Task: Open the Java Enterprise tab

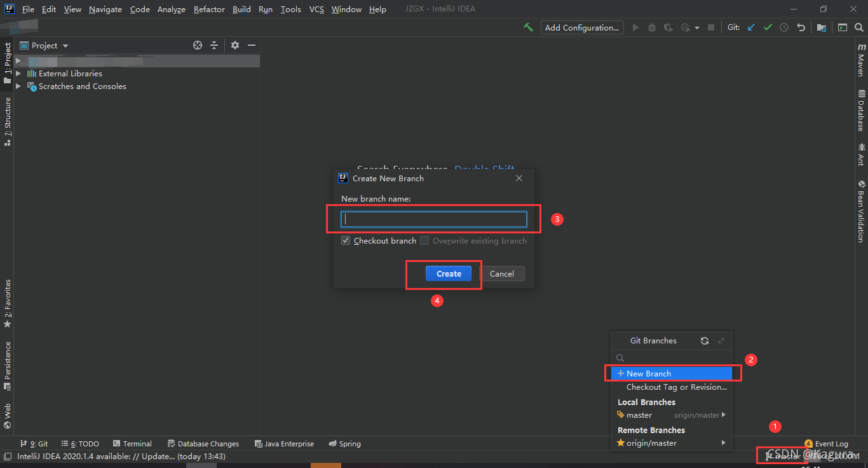Action: click(284, 444)
